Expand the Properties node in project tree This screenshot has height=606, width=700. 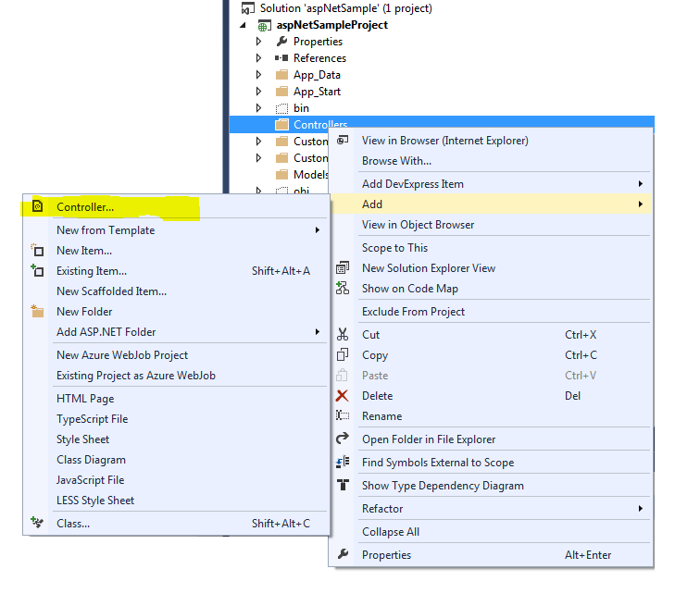pos(258,42)
